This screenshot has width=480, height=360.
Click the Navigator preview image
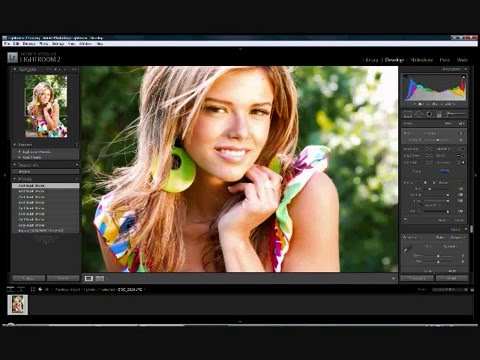pos(46,106)
